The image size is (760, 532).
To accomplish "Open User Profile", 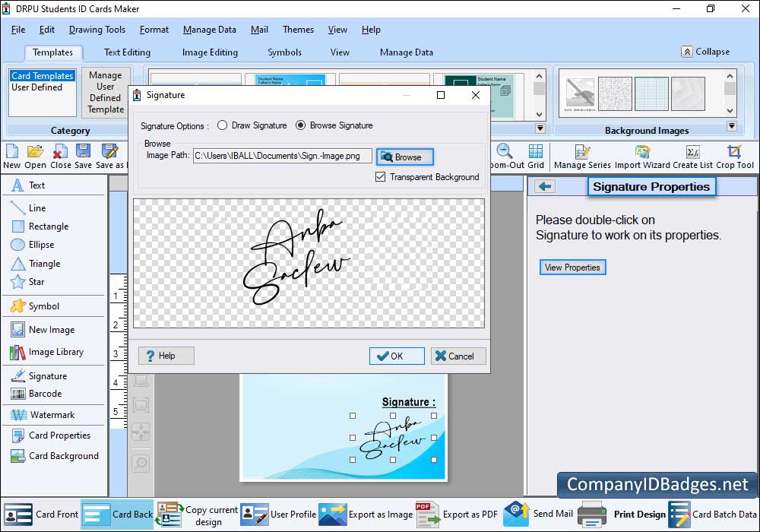I will click(x=278, y=515).
